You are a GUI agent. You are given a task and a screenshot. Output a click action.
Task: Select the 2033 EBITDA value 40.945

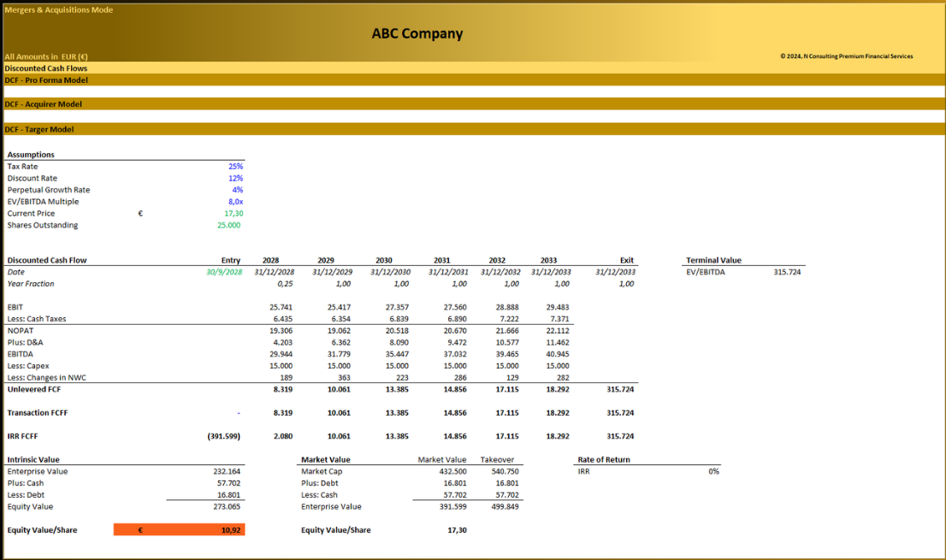click(557, 355)
